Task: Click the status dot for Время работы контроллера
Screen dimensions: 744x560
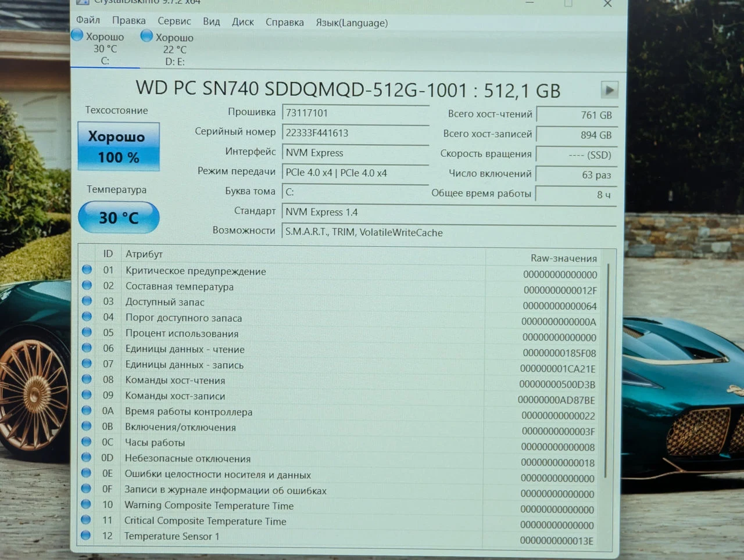Action: [87, 410]
